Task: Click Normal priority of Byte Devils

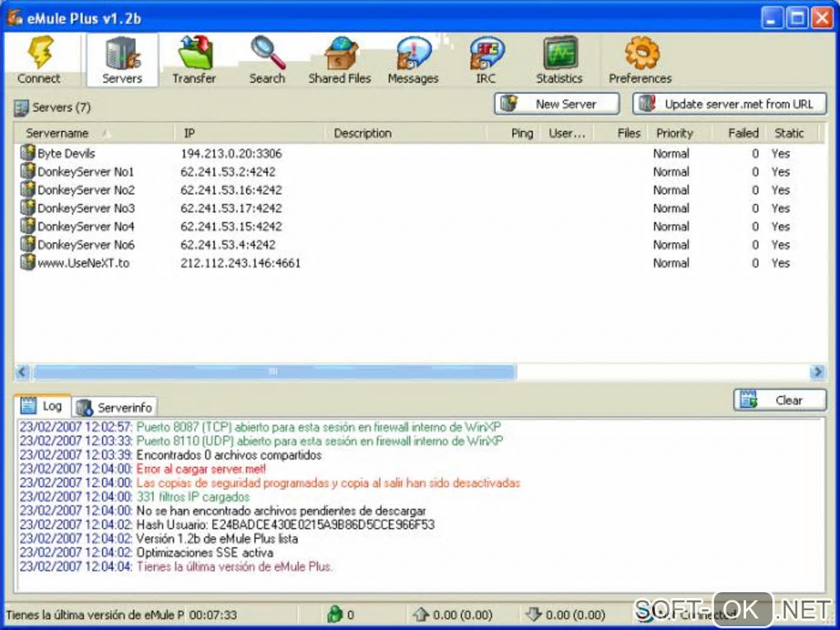Action: 671,154
